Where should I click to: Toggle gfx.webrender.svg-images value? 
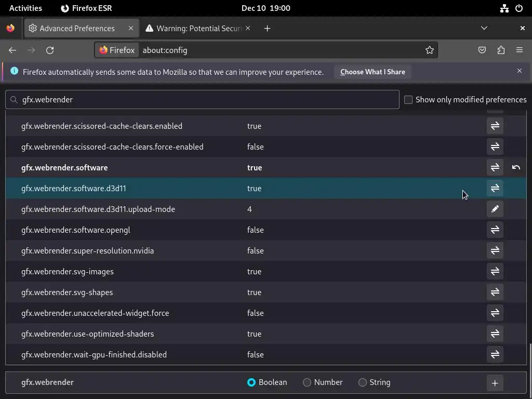click(495, 271)
